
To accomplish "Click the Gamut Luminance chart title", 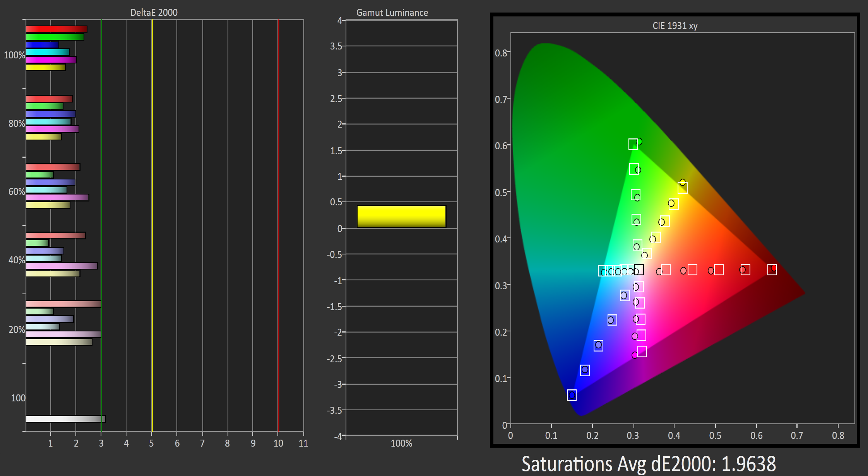I will [392, 12].
